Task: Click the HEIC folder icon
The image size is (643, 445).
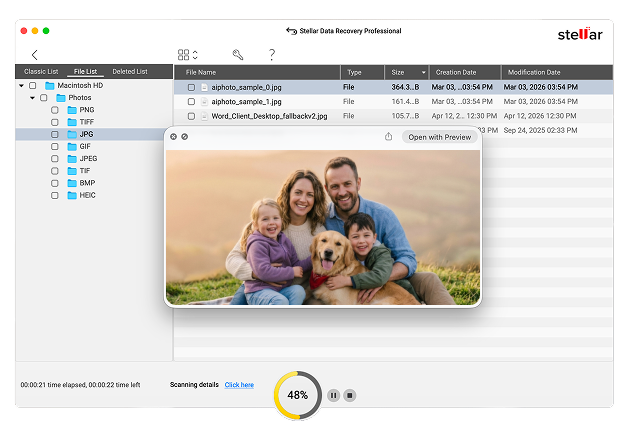Action: pyautogui.click(x=72, y=195)
